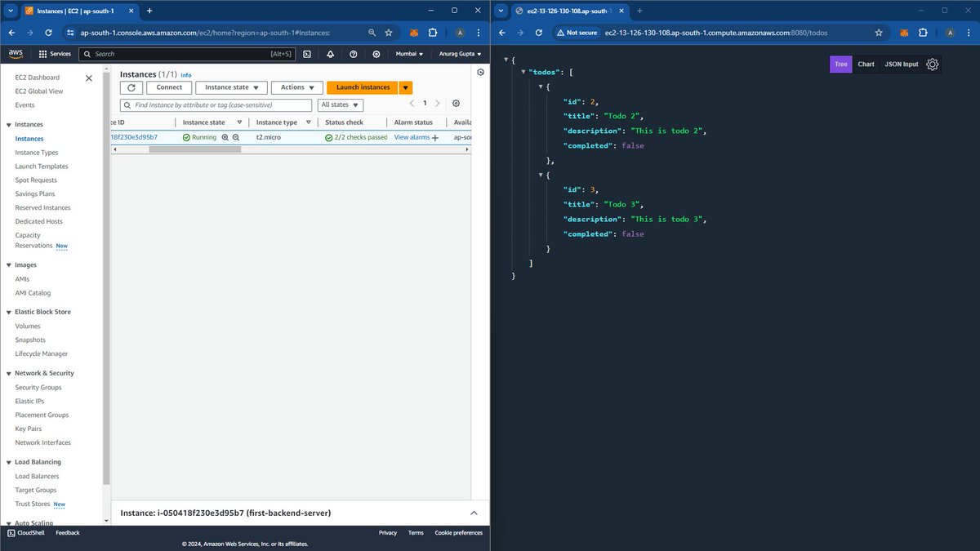Open instance ID link ending 3d95b7
This screenshot has width=980, height=551.
pyautogui.click(x=134, y=137)
